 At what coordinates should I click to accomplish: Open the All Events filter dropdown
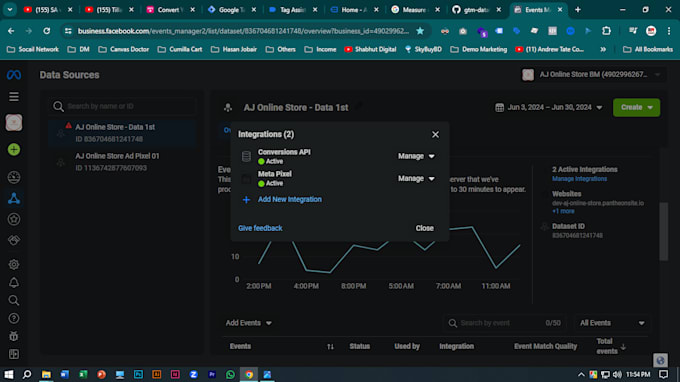tap(612, 323)
